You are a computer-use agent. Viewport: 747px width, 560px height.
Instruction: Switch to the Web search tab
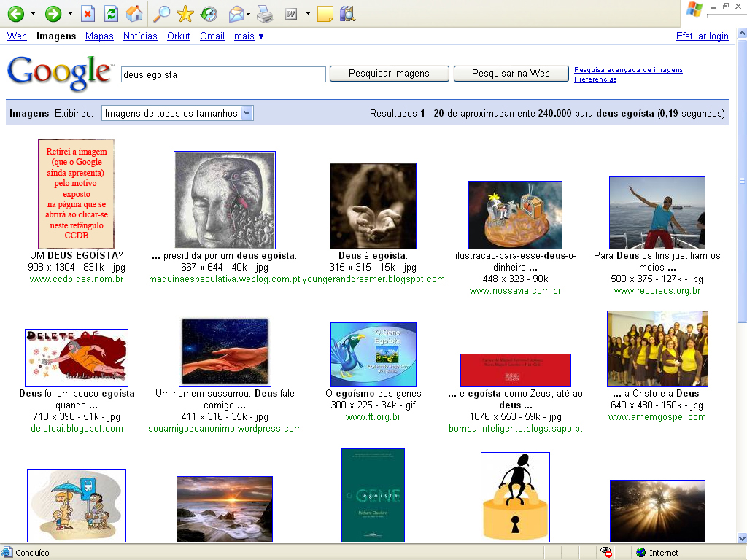pos(17,36)
